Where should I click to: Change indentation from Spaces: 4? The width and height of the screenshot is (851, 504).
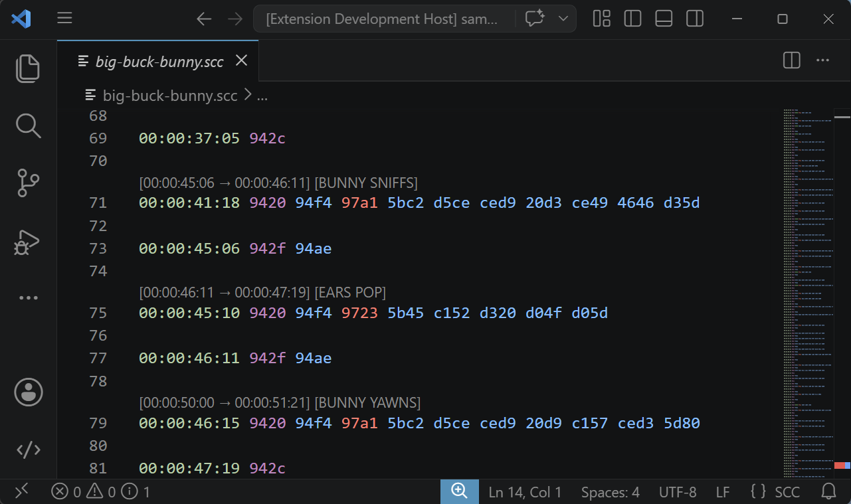[x=610, y=492]
